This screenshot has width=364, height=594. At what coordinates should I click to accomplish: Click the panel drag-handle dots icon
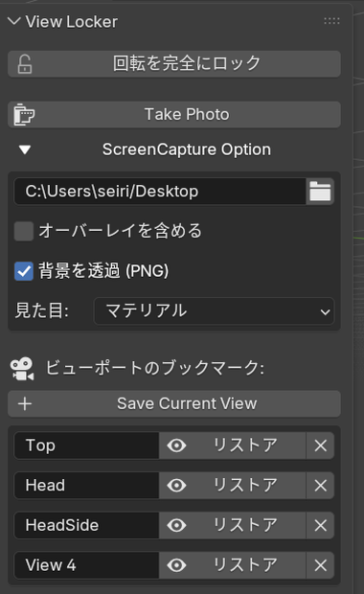click(331, 21)
